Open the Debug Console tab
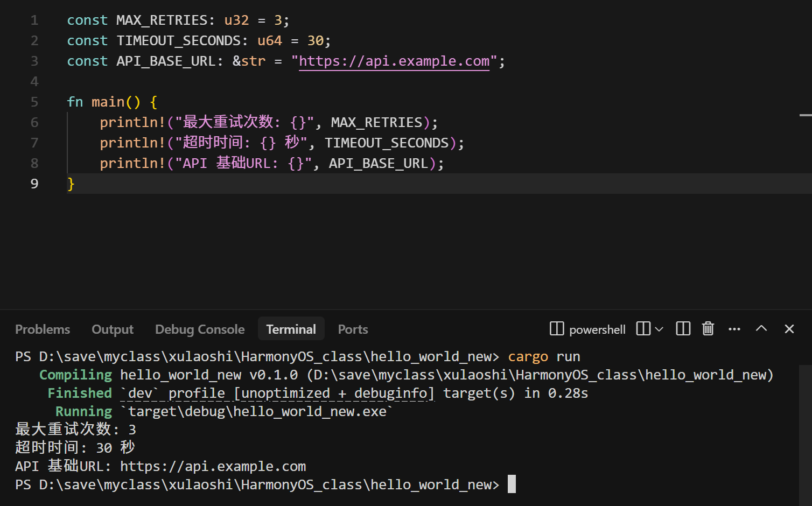This screenshot has height=506, width=812. click(200, 329)
